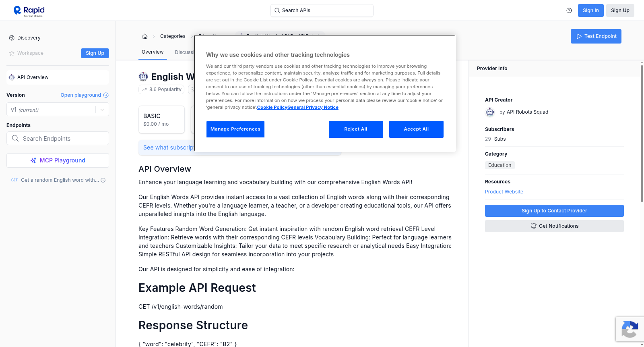Click the Search Endpoints input
The image size is (644, 347).
tap(58, 138)
